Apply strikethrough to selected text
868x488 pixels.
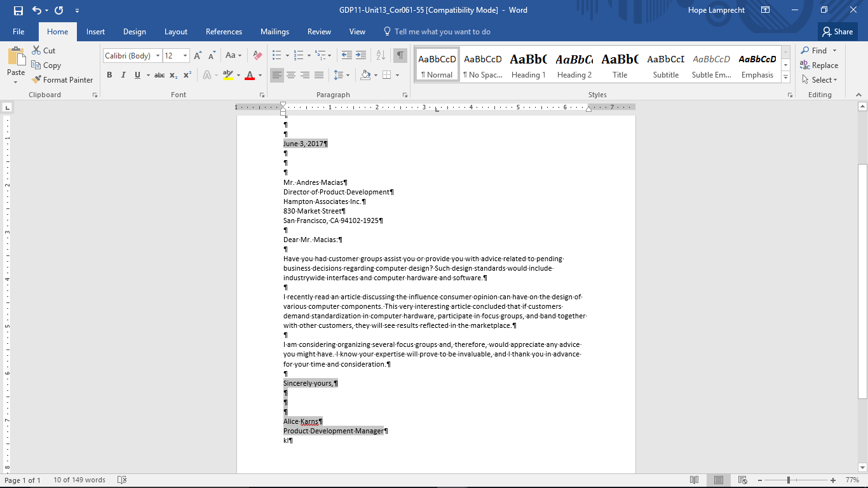[x=159, y=75]
